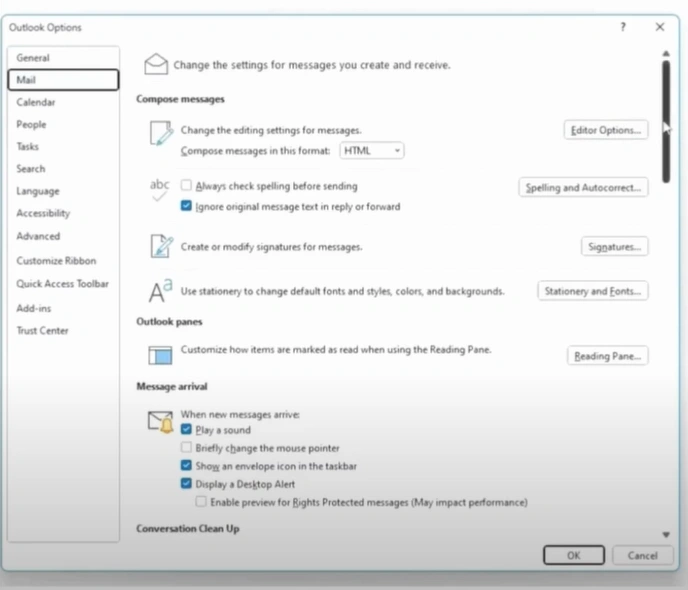Close the Outlook Options dialog
This screenshot has height=590, width=688.
(x=660, y=27)
